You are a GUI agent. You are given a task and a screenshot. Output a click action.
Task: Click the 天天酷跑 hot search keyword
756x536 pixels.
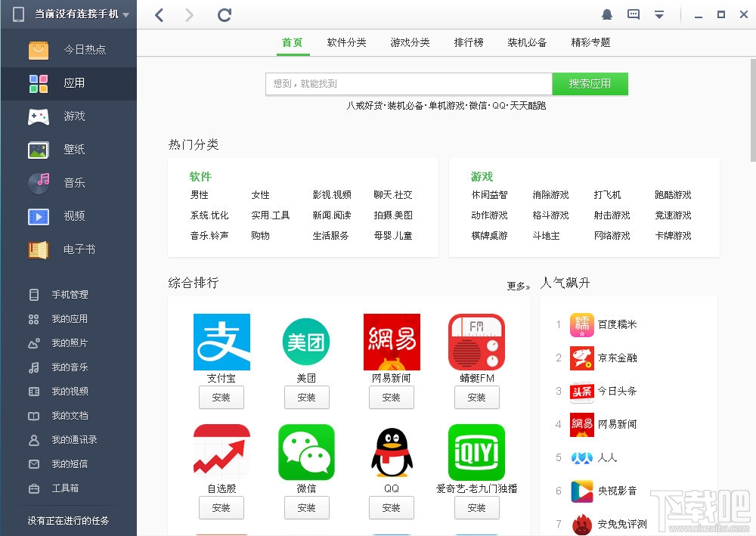(528, 106)
